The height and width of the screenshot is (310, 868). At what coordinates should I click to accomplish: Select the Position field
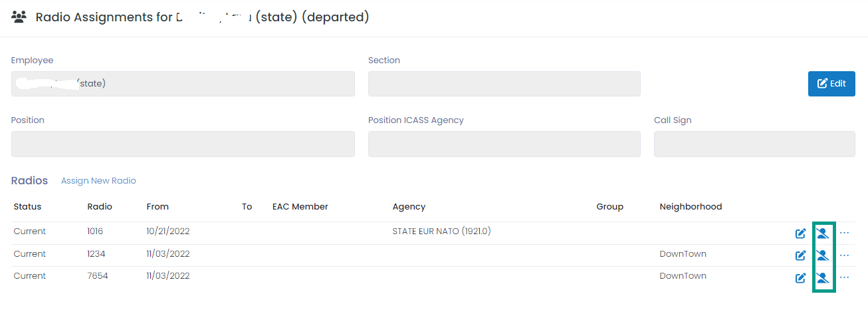click(183, 144)
